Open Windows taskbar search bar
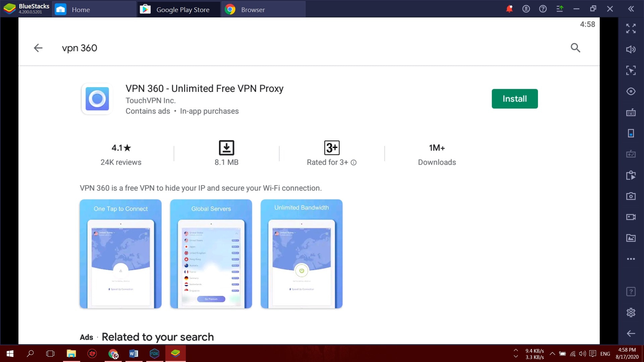Screen dimensions: 644x362 [30, 353]
